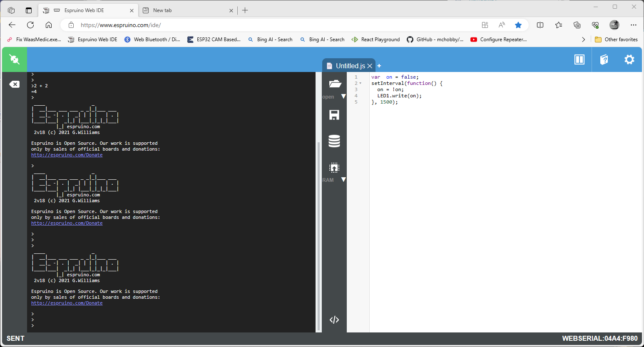The image size is (644, 347).
Task: Reload the page with the refresh icon
Action: coord(30,25)
